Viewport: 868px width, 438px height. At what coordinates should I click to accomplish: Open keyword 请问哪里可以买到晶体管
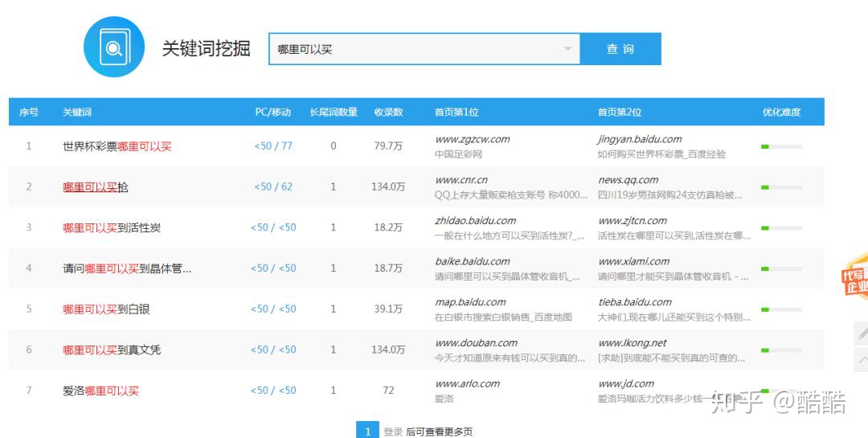coord(127,268)
